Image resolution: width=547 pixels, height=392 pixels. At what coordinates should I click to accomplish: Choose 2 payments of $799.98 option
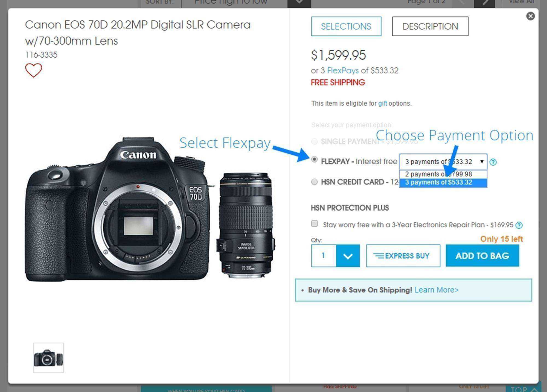click(x=443, y=174)
